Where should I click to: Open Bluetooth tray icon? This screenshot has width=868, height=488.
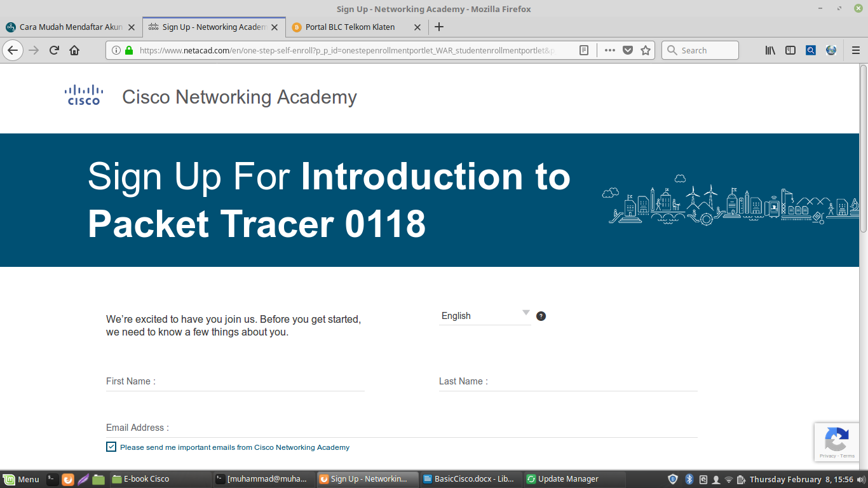pos(689,479)
